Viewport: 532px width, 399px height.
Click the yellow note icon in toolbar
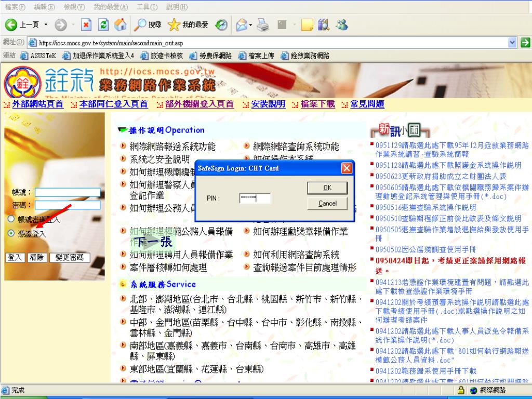(x=307, y=25)
